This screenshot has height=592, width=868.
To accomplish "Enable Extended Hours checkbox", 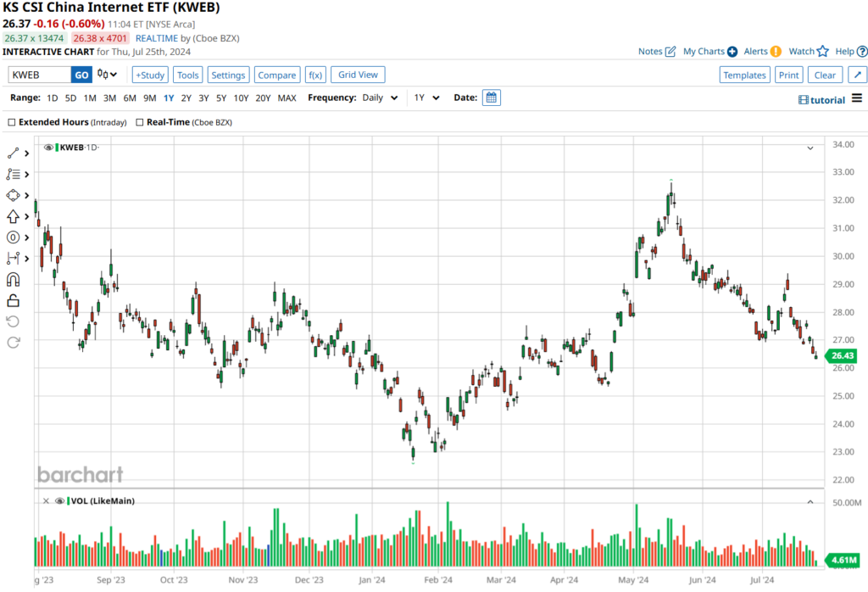I will point(11,122).
